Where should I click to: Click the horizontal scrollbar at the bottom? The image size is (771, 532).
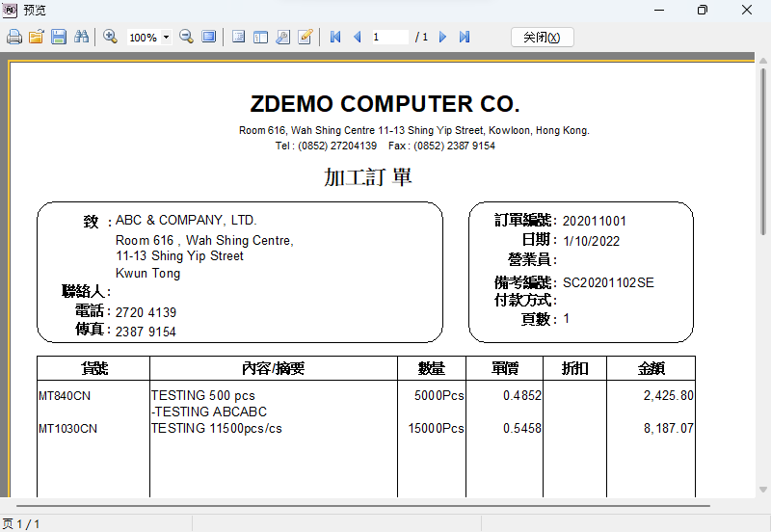pos(363,505)
